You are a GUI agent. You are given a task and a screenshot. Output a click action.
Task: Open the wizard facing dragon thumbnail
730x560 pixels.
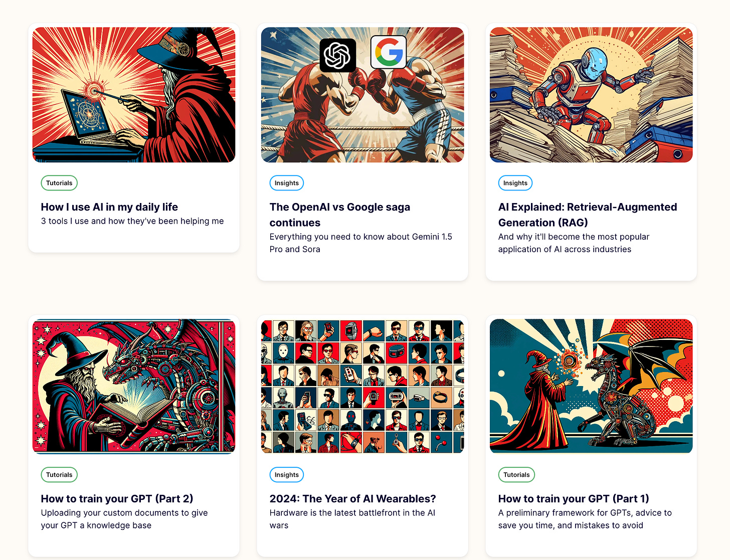[591, 386]
